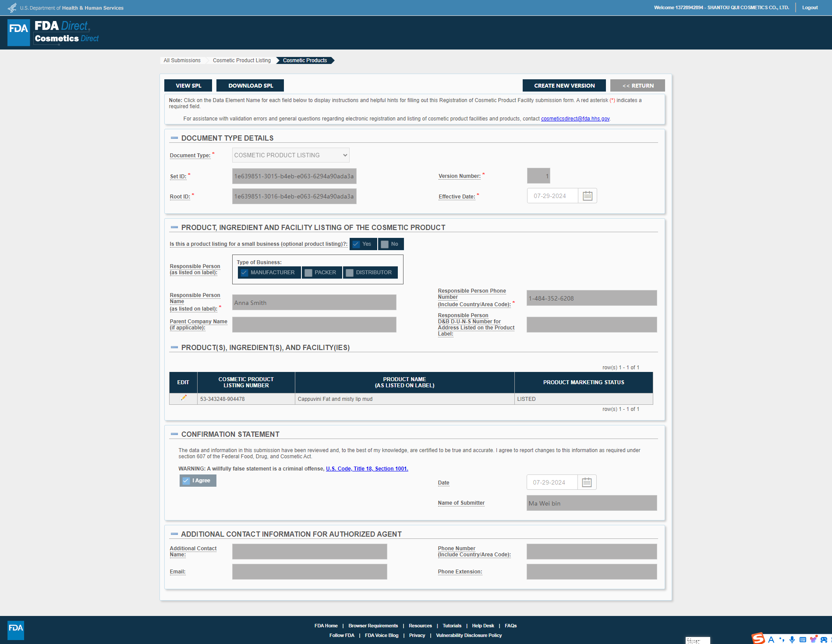Click the keyboard icon in the input toolbar
832x644 pixels.
click(802, 639)
